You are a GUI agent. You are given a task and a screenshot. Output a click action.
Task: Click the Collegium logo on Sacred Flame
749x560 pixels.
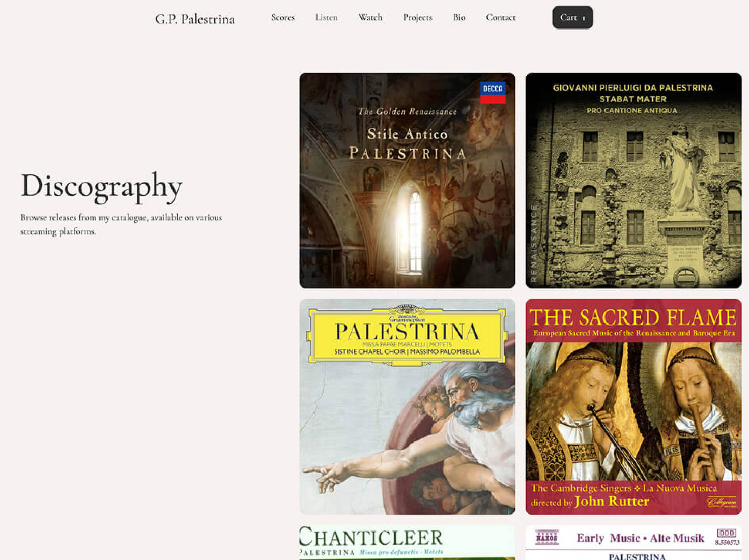pos(722,502)
